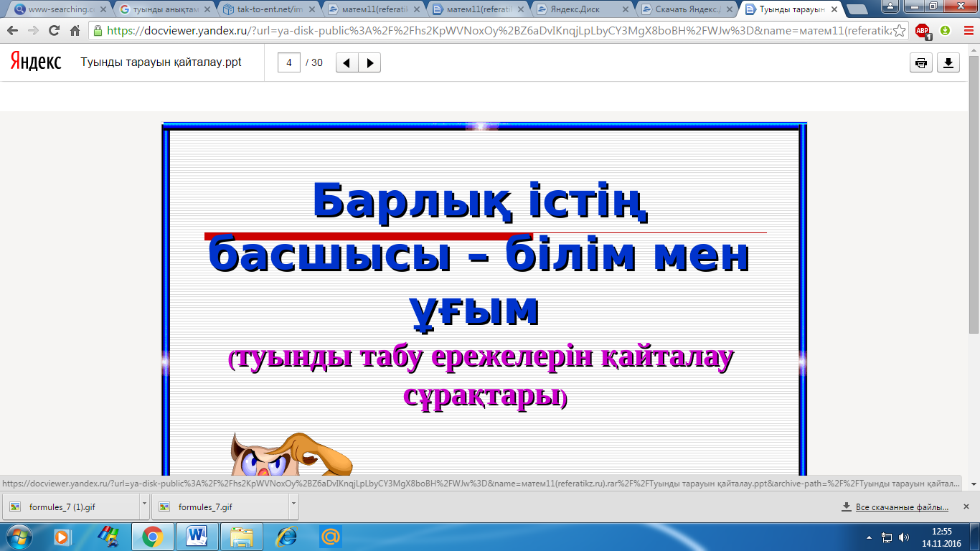This screenshot has width=980, height=551.
Task: Open the formules_7 (1).gif download
Action: pyautogui.click(x=71, y=507)
